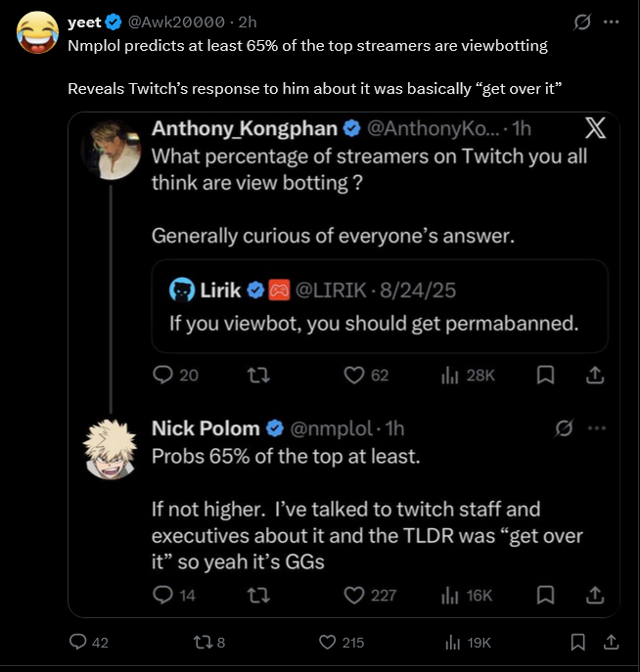Open more options on Nick Polom's reply
This screenshot has height=672, width=640.
tap(594, 428)
